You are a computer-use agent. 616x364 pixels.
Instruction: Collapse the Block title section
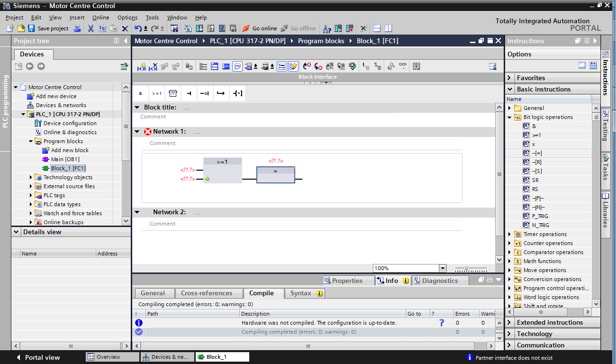coord(137,108)
